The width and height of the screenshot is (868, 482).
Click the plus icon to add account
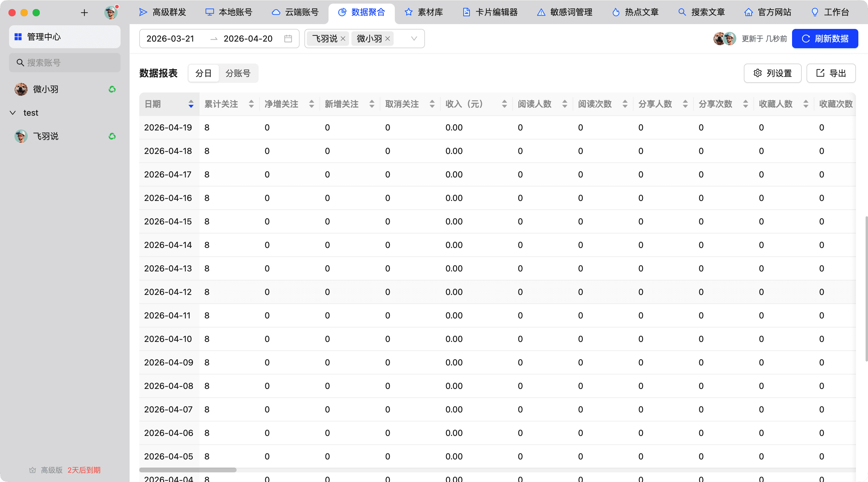(x=84, y=13)
